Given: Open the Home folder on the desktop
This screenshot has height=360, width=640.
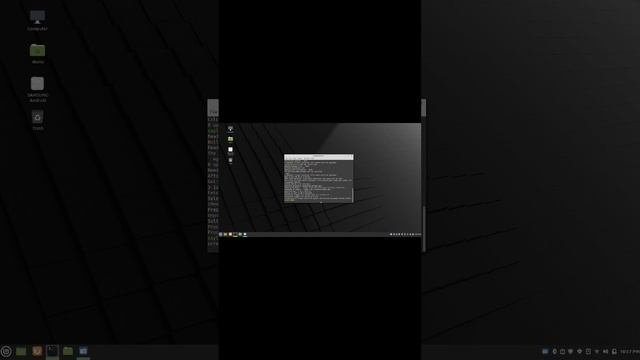Looking at the screenshot, I should click(x=38, y=53).
